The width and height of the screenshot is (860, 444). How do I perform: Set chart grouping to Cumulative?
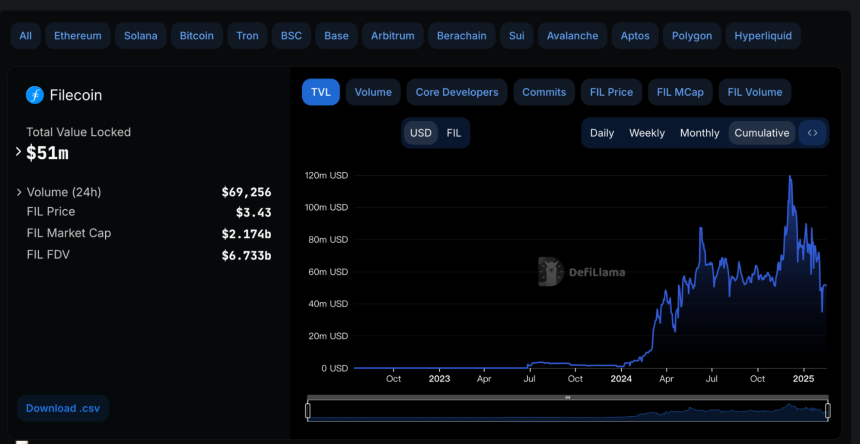[x=762, y=133]
